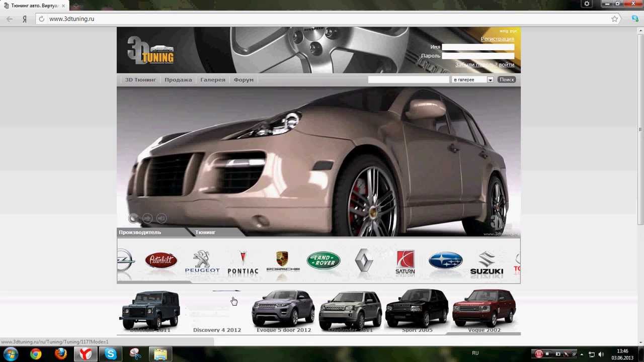The image size is (644, 362).
Task: Click the Subaru brand logo
Action: tap(445, 260)
